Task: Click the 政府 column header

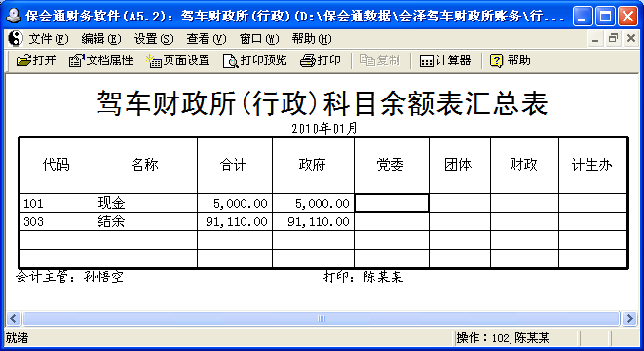Action: coord(313,165)
